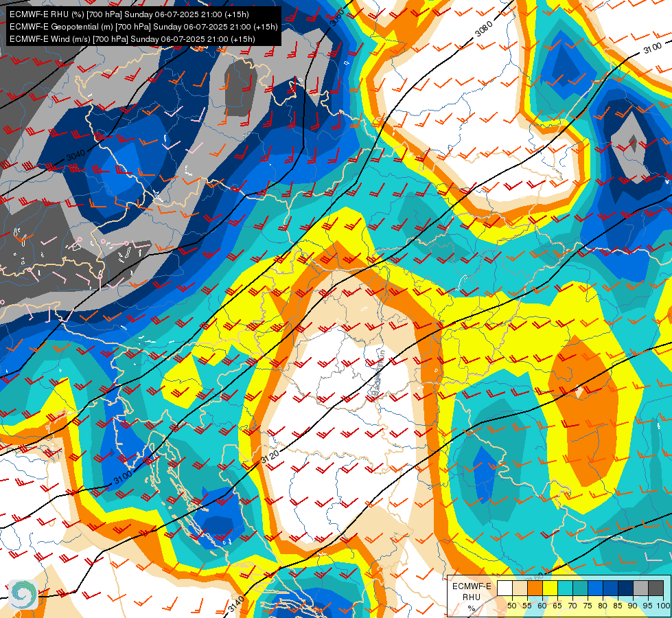Screen dimensions: 672x618
Task: Click the RHU label in the legend
Action: 472,597
